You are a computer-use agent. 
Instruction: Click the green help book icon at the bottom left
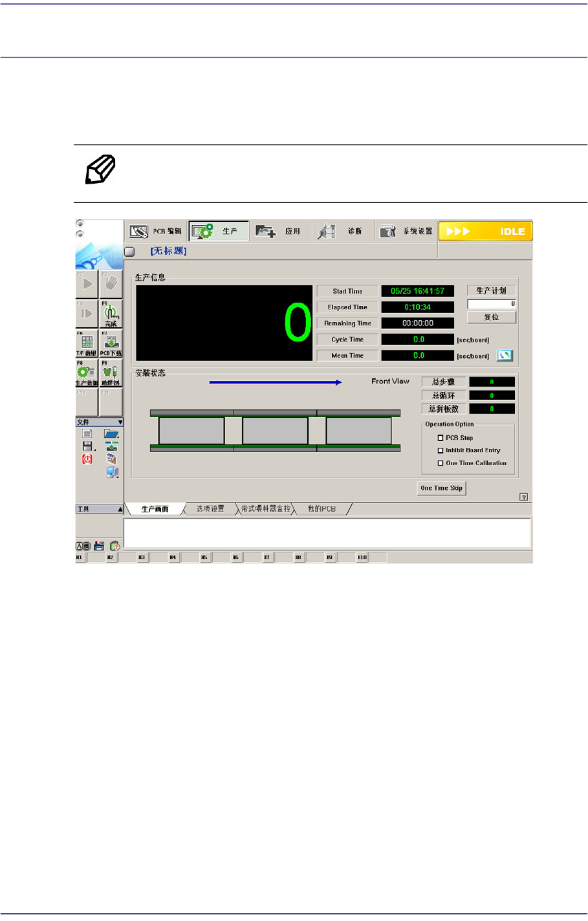click(x=114, y=546)
